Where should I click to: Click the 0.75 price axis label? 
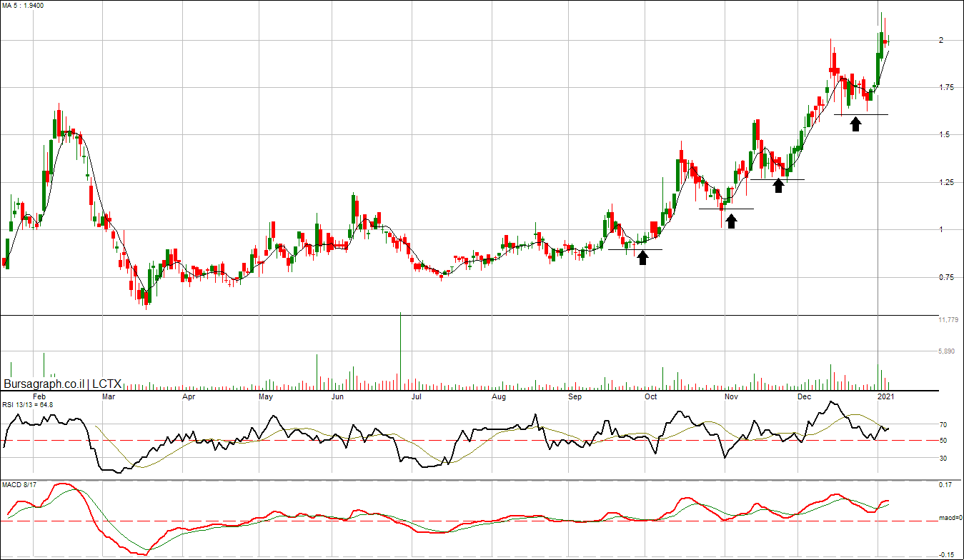point(948,277)
